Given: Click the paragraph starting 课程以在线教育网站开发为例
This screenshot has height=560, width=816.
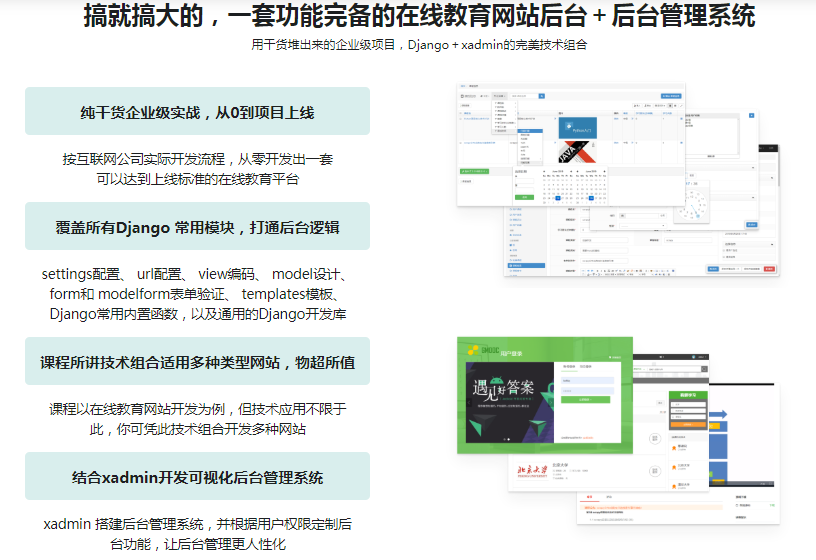Looking at the screenshot, I should (197, 419).
